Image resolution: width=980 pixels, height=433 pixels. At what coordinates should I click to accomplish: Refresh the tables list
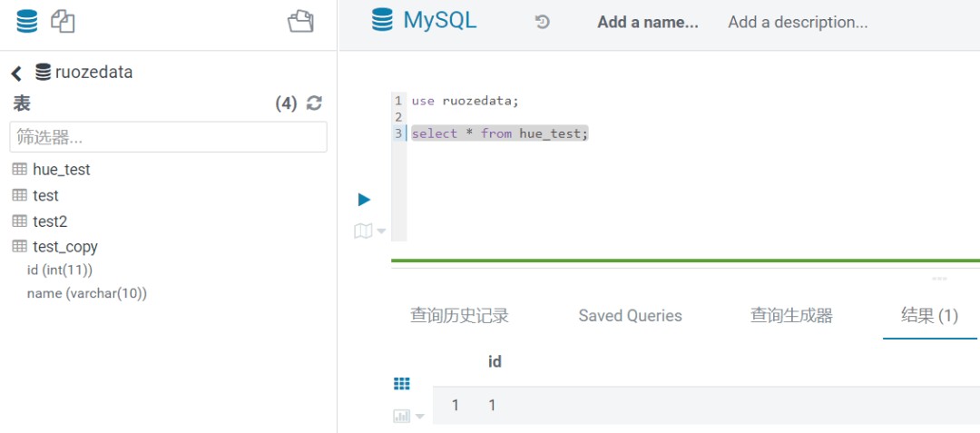click(314, 103)
